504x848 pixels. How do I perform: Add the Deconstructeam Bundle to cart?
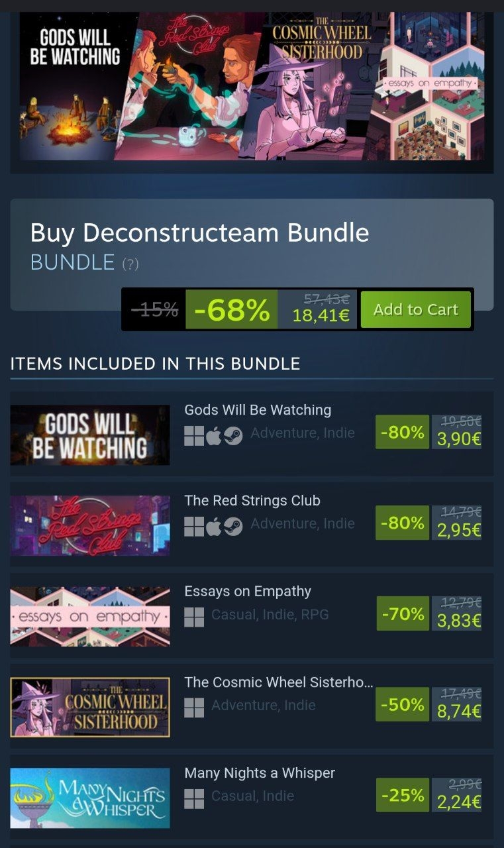pyautogui.click(x=415, y=309)
